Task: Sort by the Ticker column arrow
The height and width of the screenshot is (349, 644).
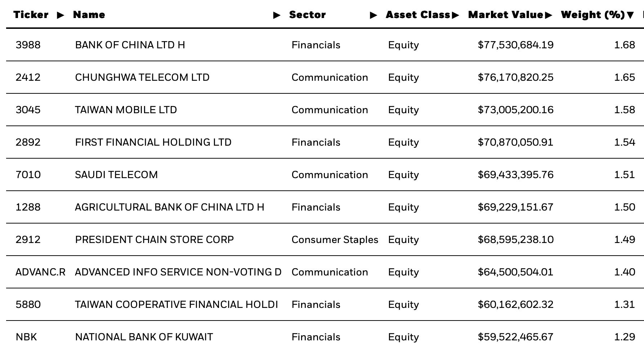Action: coord(61,15)
